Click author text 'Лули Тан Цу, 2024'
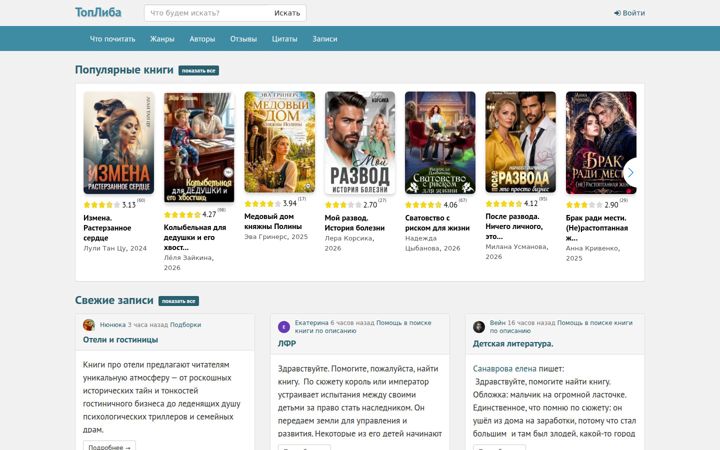Viewport: 720px width, 450px height. point(115,248)
